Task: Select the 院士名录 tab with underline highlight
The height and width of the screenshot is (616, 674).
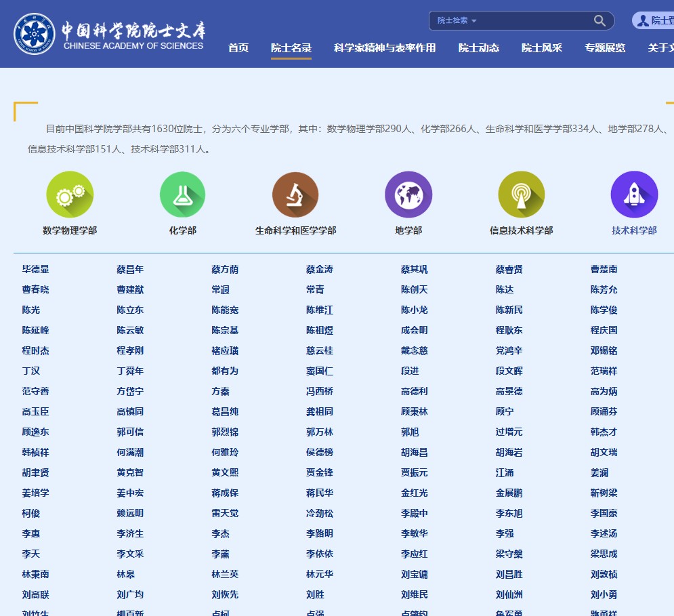Action: coord(291,48)
